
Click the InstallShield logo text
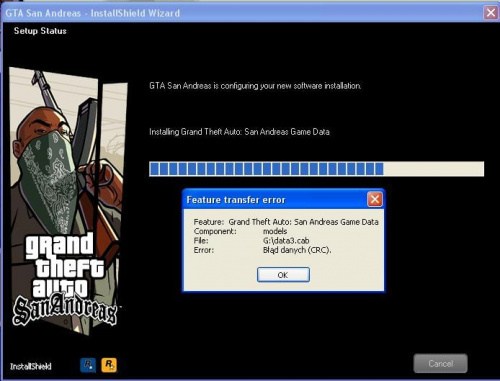tap(31, 366)
